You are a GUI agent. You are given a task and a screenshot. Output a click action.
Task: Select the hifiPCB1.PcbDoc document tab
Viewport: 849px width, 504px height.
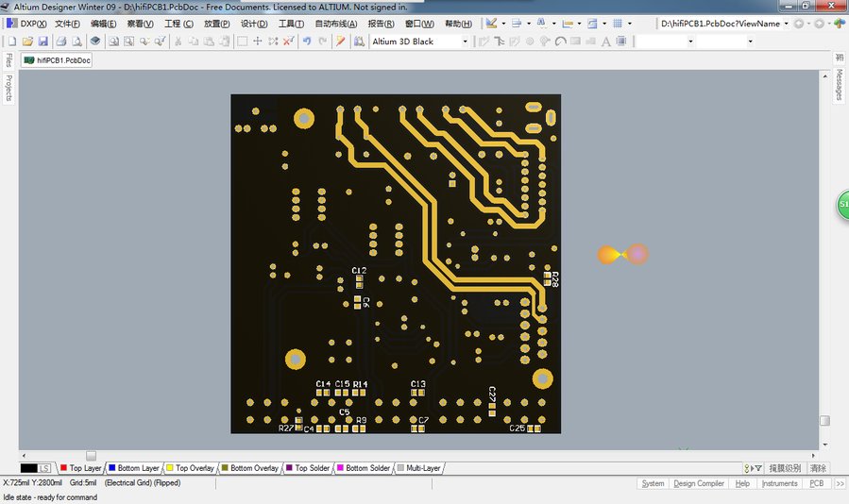(58, 60)
